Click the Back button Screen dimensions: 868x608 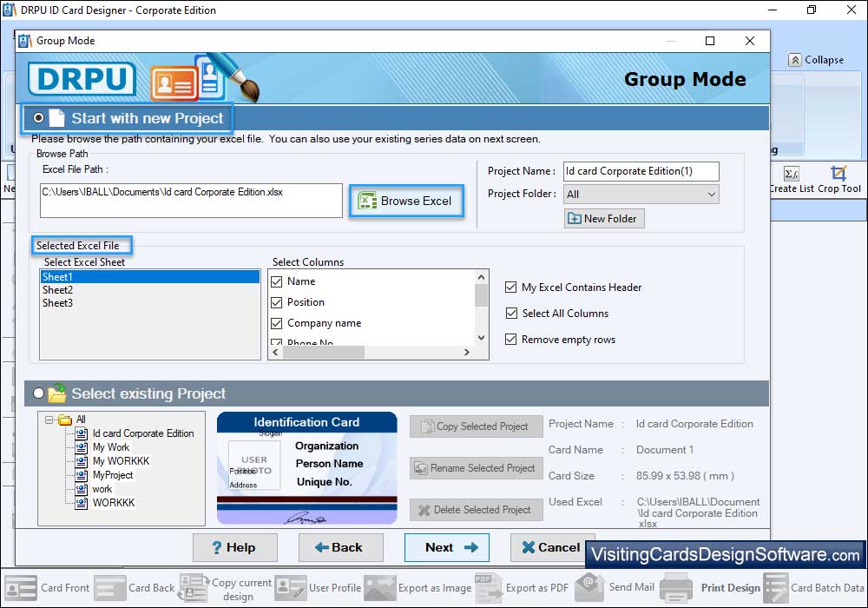point(340,548)
